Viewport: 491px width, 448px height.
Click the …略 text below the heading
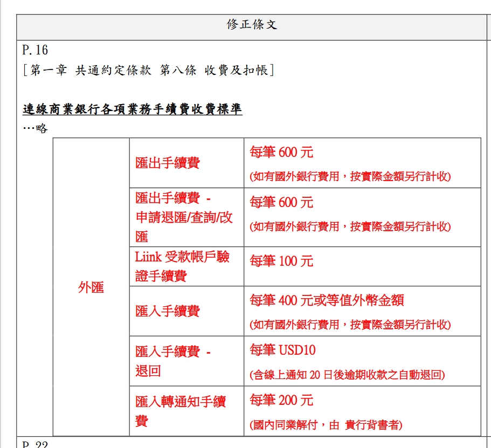(x=35, y=128)
